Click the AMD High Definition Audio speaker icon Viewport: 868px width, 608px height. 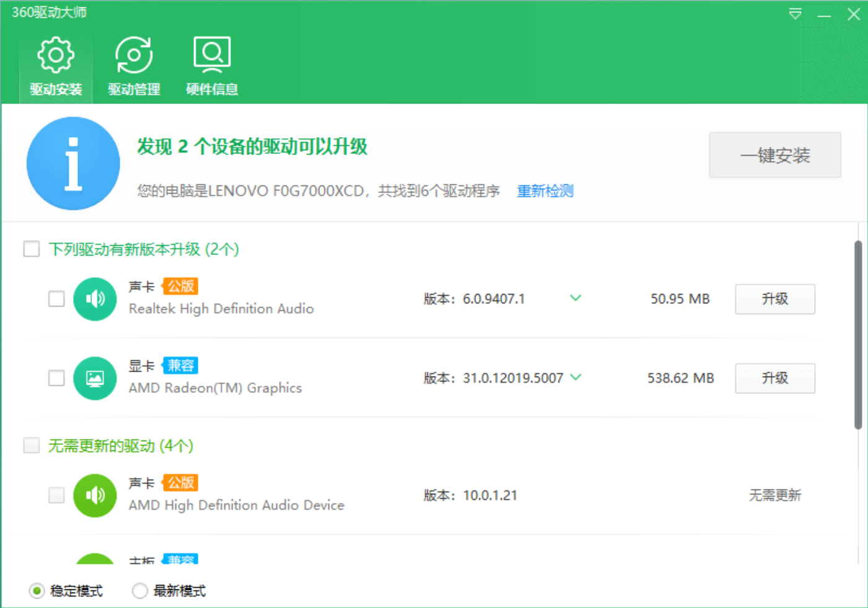click(95, 495)
